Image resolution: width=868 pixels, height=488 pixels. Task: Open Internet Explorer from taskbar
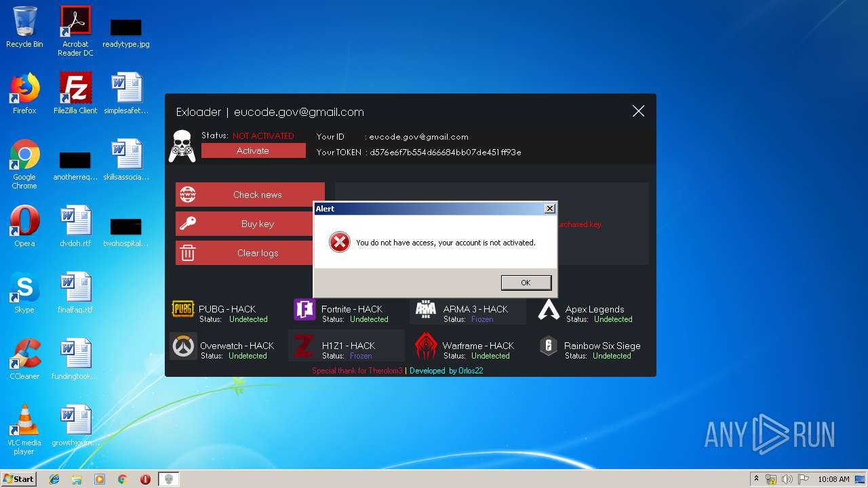point(54,479)
